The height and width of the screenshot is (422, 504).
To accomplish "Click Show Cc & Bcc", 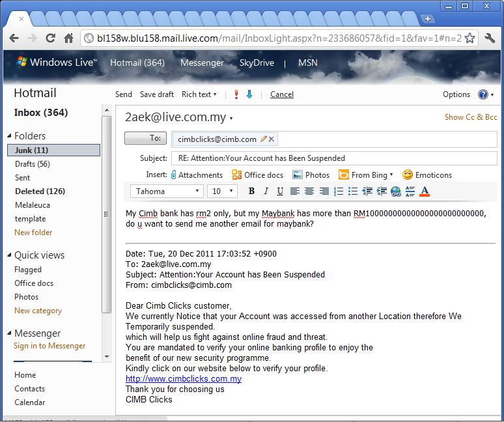I will click(471, 117).
